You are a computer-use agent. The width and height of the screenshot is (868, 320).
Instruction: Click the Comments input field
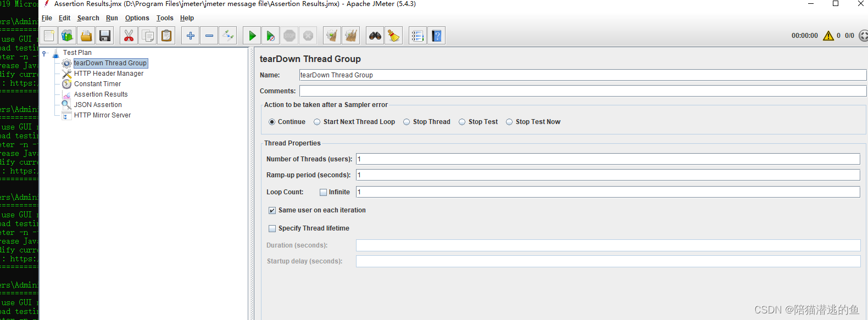[x=583, y=91]
